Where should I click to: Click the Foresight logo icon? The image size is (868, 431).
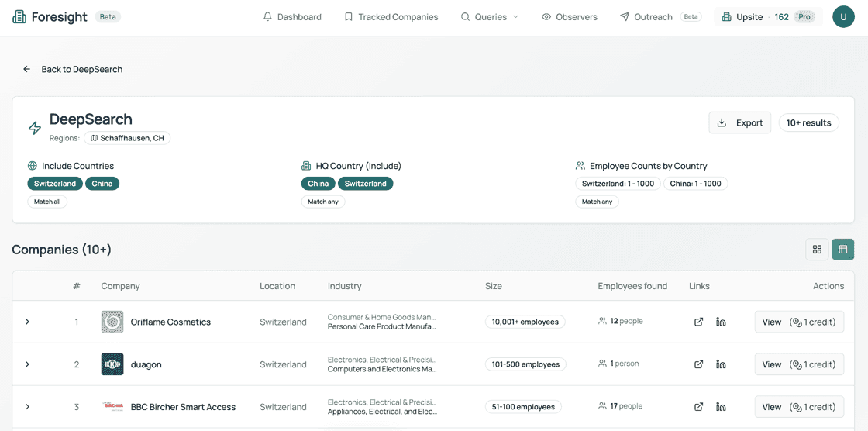pyautogui.click(x=19, y=17)
